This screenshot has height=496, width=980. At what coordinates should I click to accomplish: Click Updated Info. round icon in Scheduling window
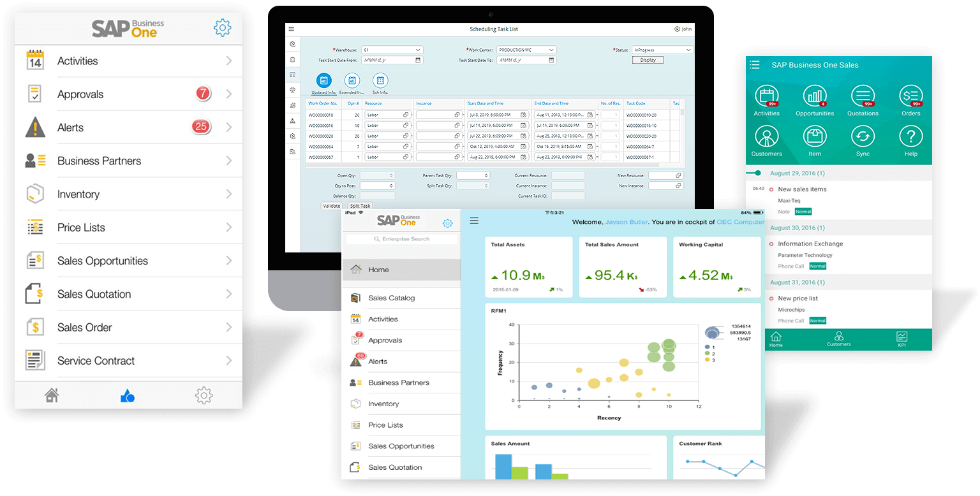[324, 80]
